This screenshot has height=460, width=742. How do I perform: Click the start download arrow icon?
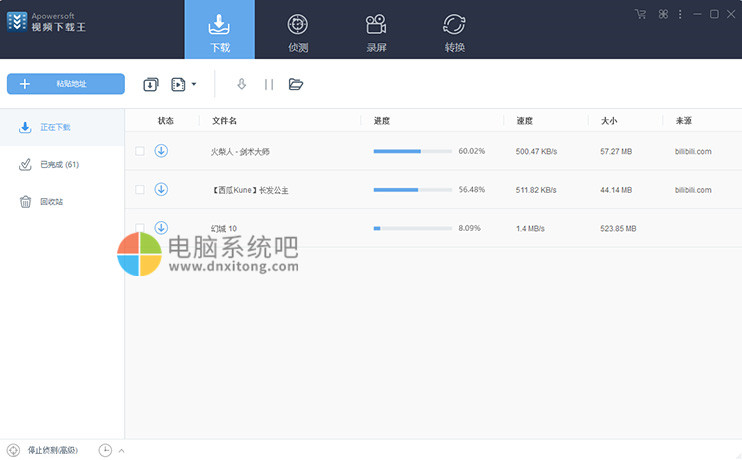(x=241, y=84)
